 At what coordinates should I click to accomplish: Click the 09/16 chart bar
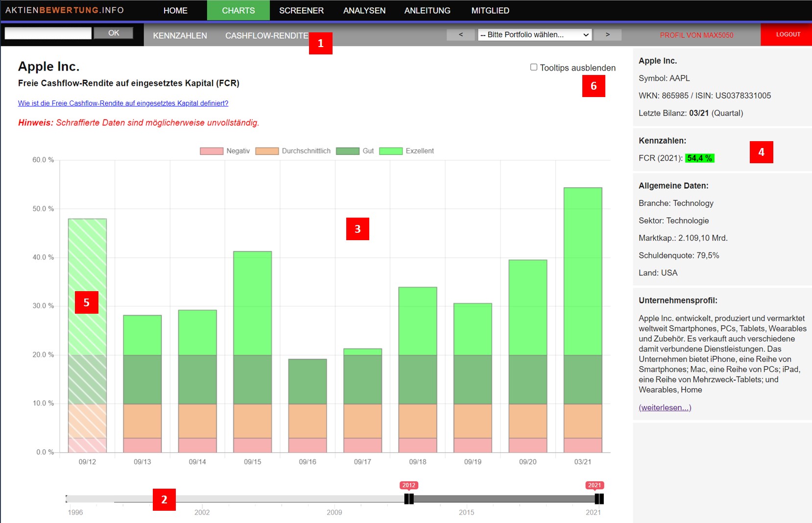coord(308,406)
